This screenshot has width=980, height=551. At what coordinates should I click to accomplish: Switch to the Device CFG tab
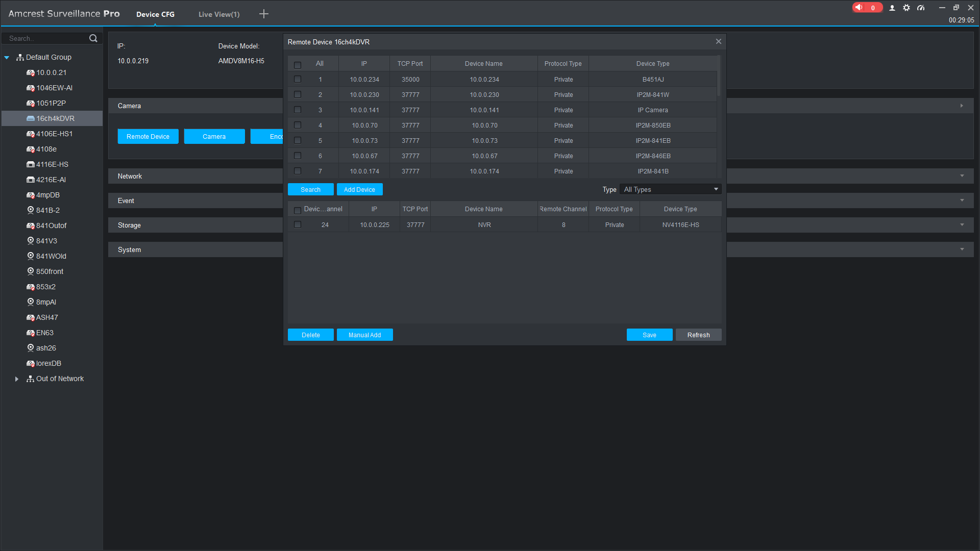[155, 14]
